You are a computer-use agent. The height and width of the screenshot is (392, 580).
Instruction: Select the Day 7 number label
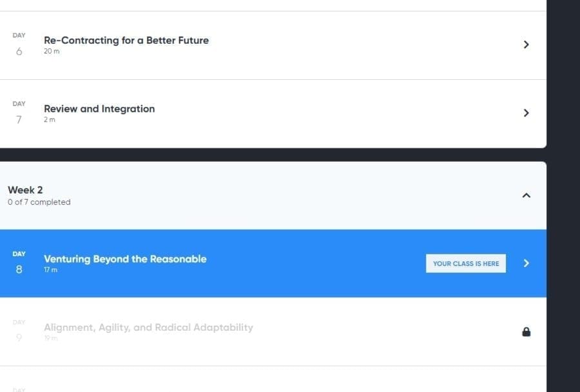19,120
